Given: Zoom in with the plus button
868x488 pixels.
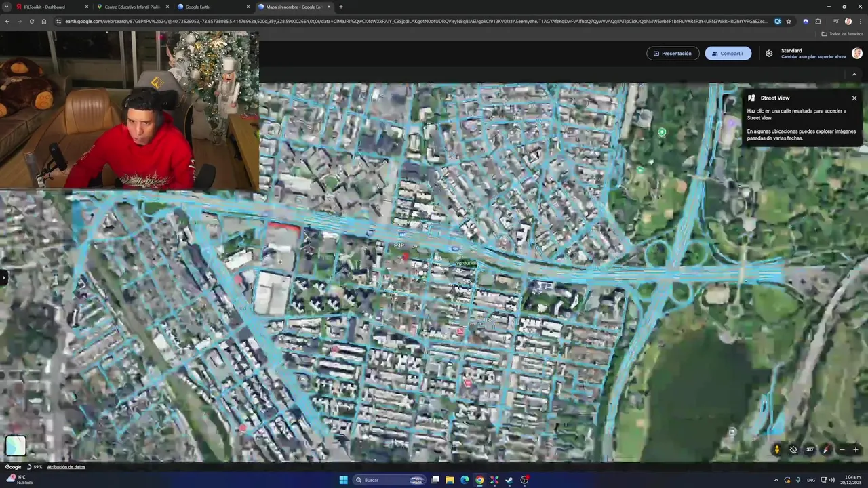Looking at the screenshot, I should (x=856, y=449).
